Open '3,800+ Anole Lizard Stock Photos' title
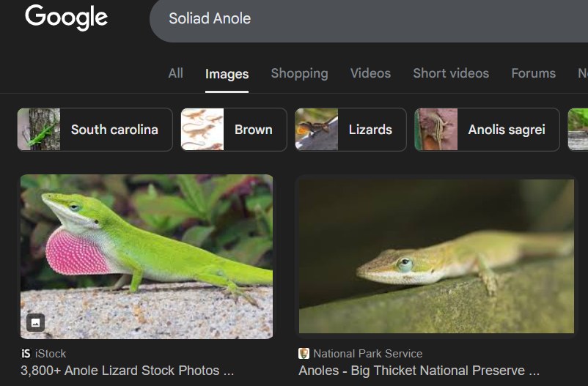Image resolution: width=588 pixels, height=386 pixels. click(x=127, y=371)
